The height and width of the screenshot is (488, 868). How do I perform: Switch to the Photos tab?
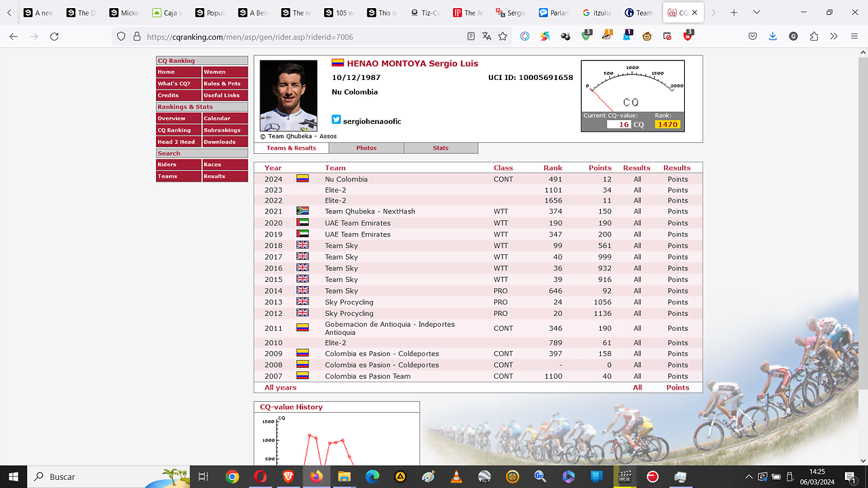tap(366, 148)
